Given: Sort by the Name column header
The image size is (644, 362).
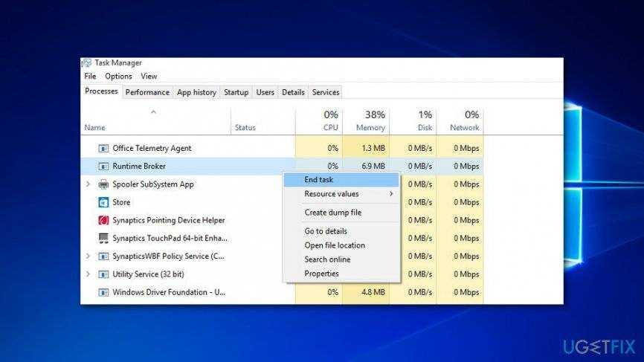Looking at the screenshot, I should pos(95,128).
